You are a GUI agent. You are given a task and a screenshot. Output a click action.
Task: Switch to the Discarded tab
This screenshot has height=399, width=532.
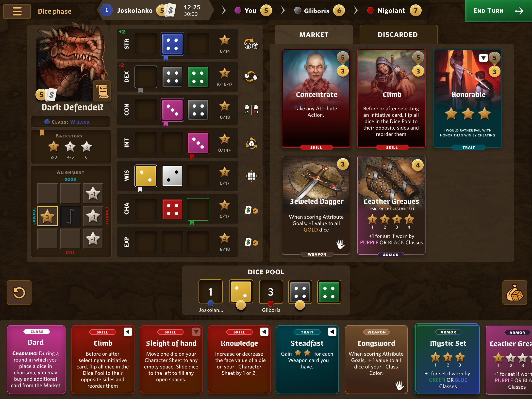(398, 35)
